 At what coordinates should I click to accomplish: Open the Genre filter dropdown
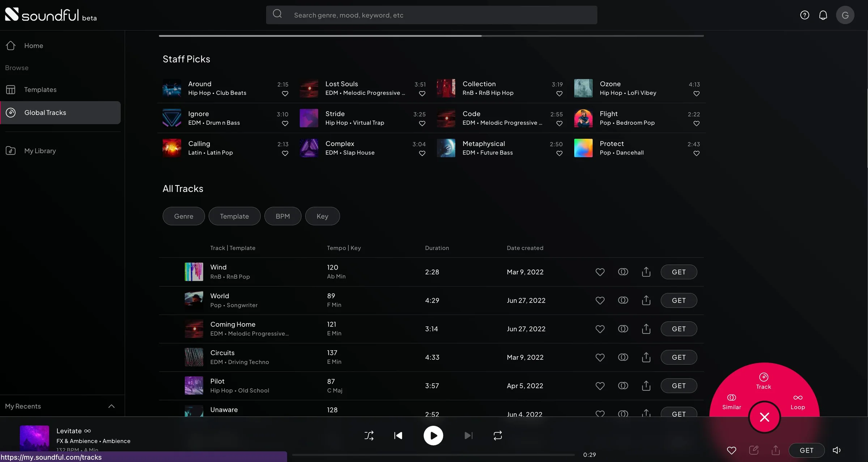click(184, 216)
